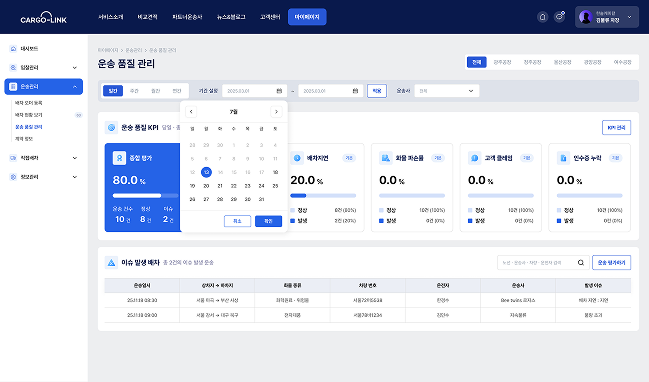The width and height of the screenshot is (649, 382).
Task: Open 서비스소개 in top navigation
Action: click(111, 17)
